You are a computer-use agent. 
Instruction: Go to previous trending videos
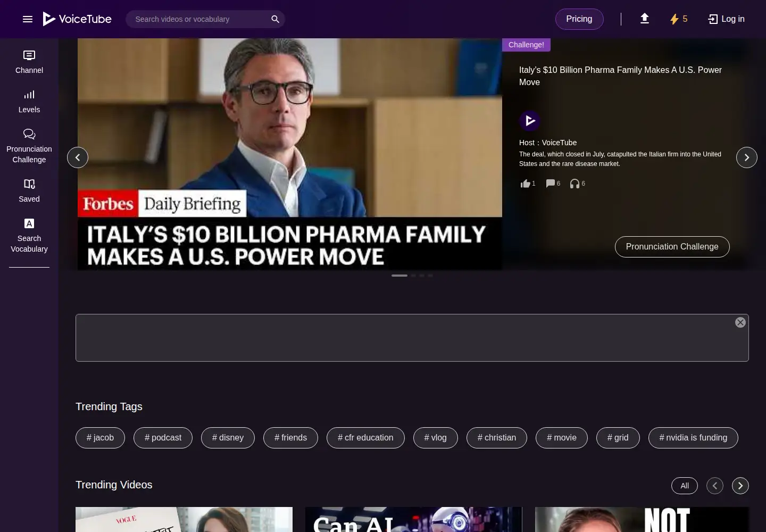715,486
